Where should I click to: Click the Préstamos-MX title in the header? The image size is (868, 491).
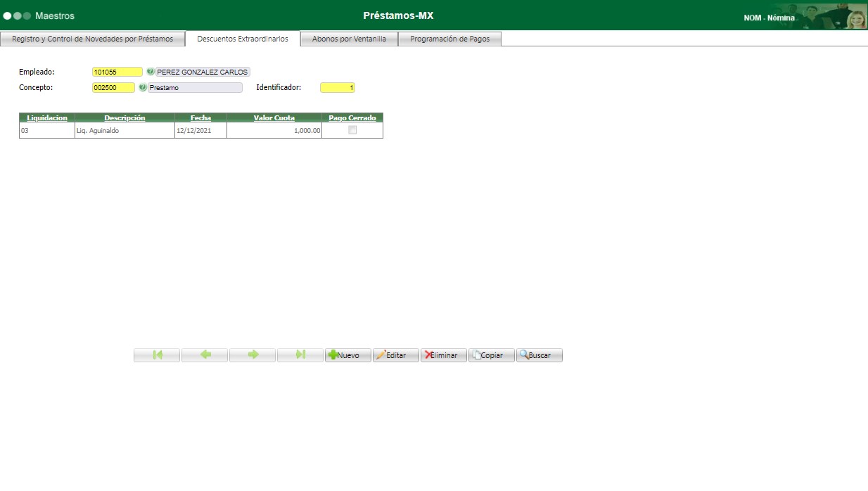398,15
